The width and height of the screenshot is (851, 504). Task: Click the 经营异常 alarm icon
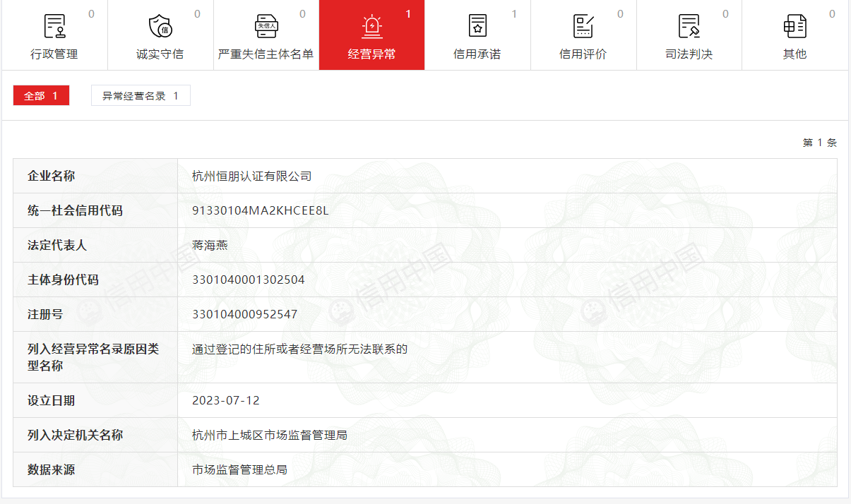pos(371,26)
